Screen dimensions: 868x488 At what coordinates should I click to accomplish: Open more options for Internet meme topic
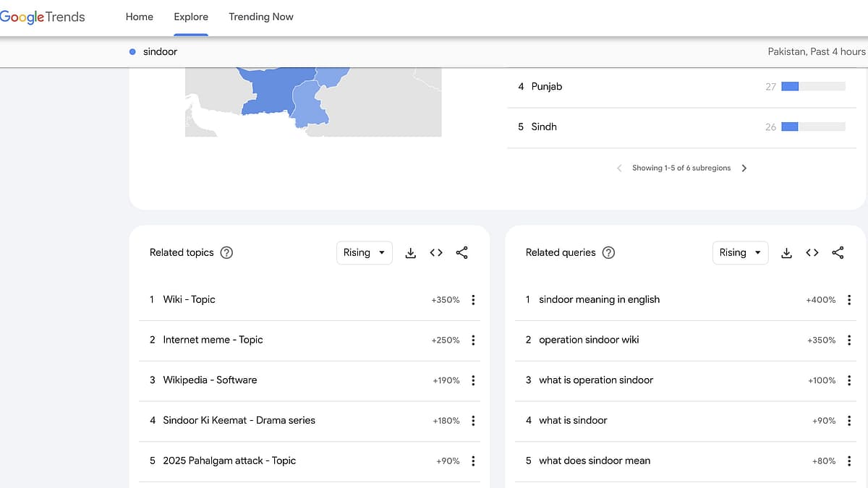tap(473, 340)
